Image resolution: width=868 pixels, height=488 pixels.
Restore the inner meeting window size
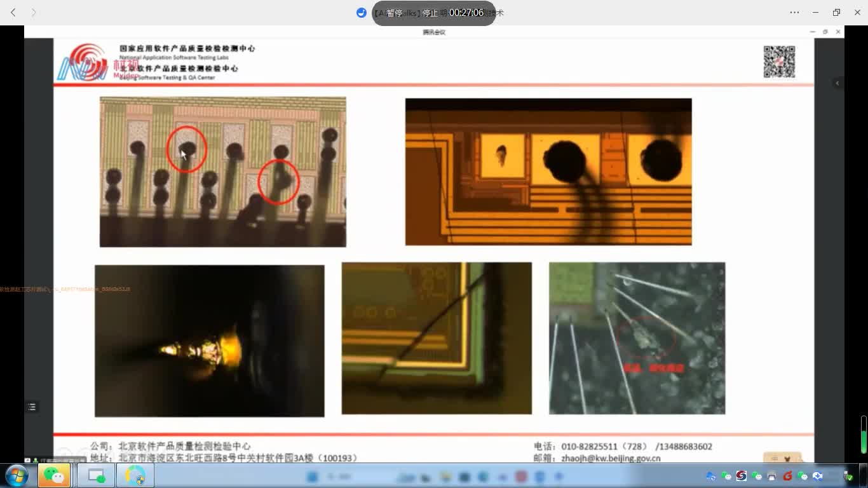click(825, 32)
